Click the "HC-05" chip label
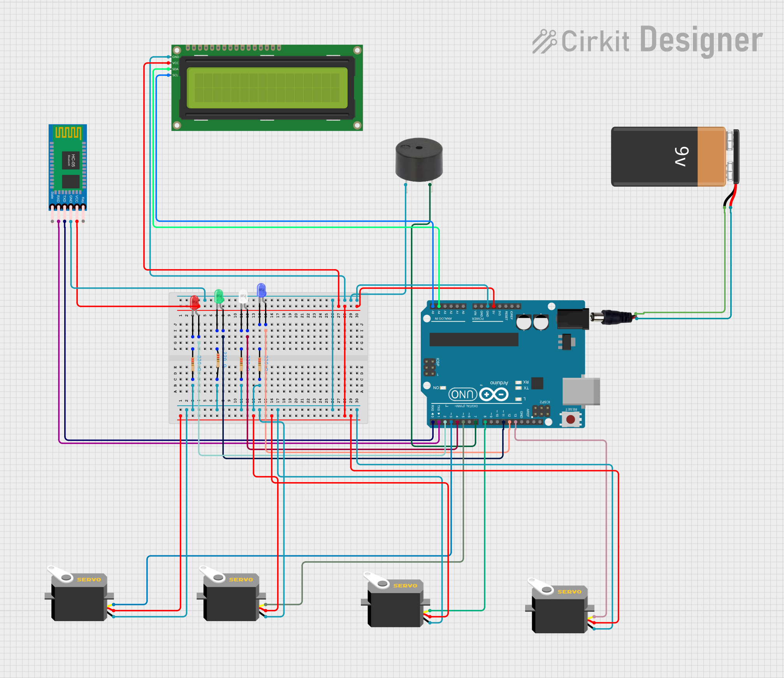Viewport: 784px width, 678px height. click(x=73, y=160)
